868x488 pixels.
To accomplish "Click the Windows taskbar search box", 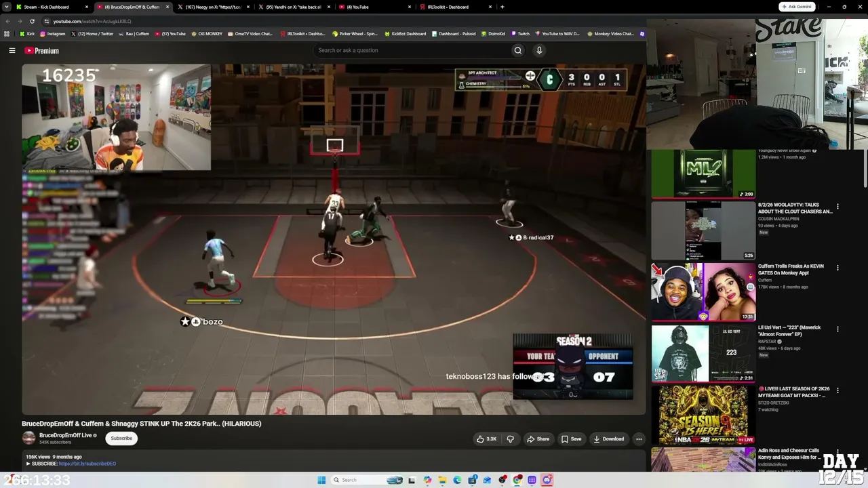I will coord(368,480).
